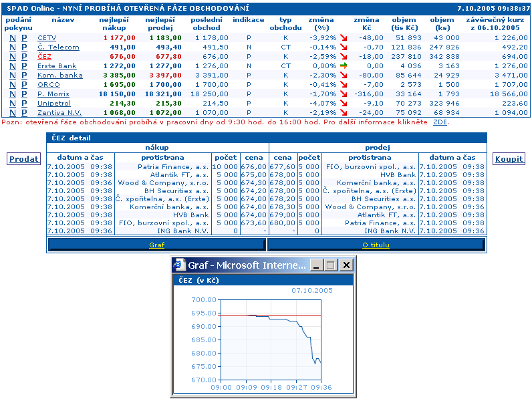Minimize the Graf popup window

tap(317, 265)
